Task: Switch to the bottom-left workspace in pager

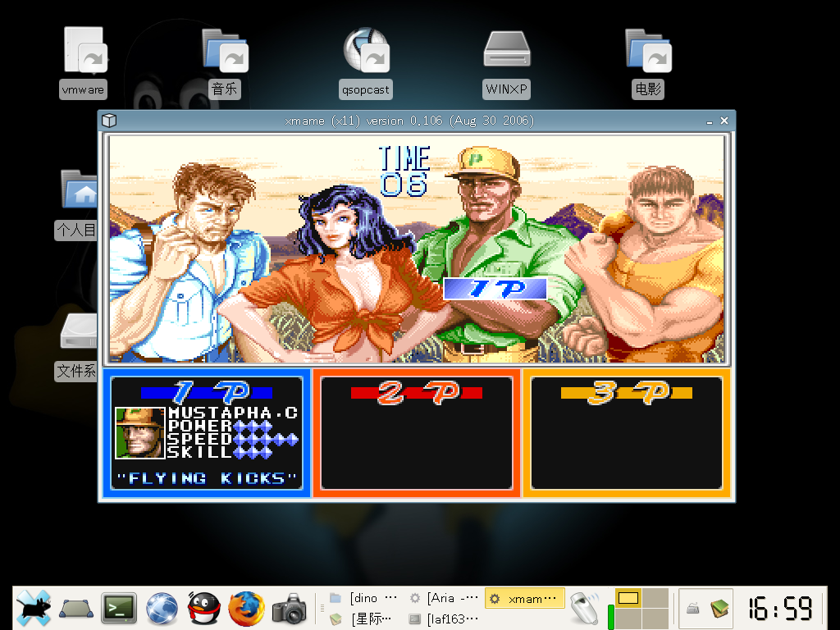Action: 628,619
